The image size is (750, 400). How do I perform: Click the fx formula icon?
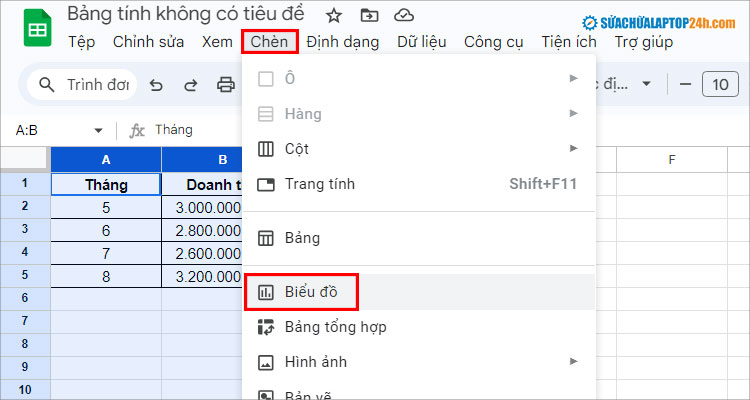click(x=137, y=130)
